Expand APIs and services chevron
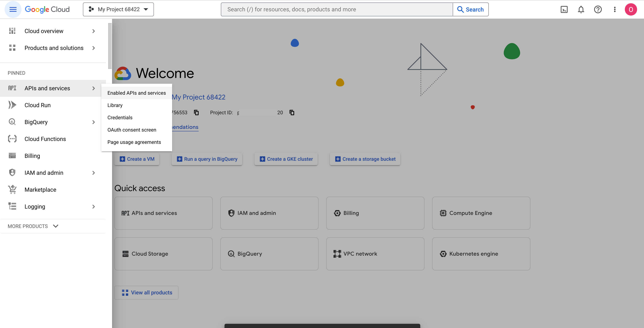Screen dimensions: 644x328 (93, 88)
